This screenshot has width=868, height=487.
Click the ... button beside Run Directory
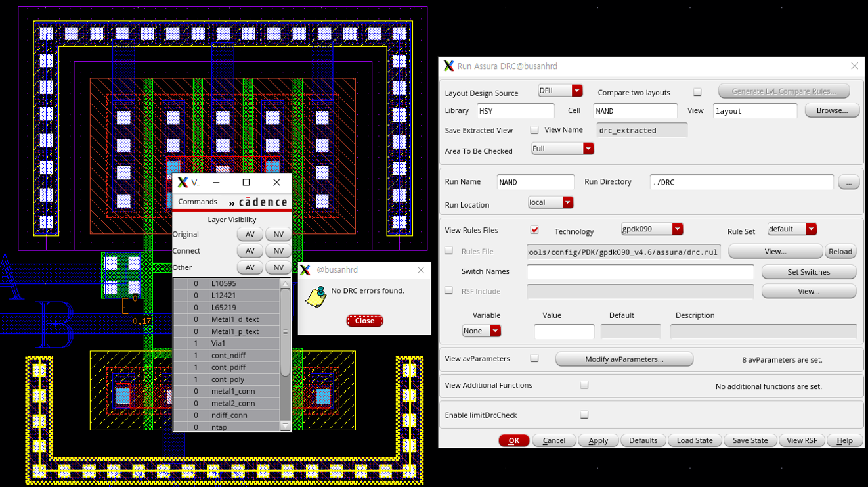coord(849,183)
